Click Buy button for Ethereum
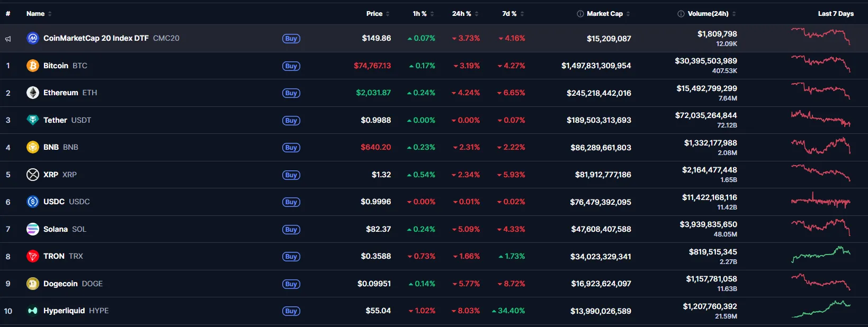Viewport: 868px width, 327px height. tap(291, 93)
